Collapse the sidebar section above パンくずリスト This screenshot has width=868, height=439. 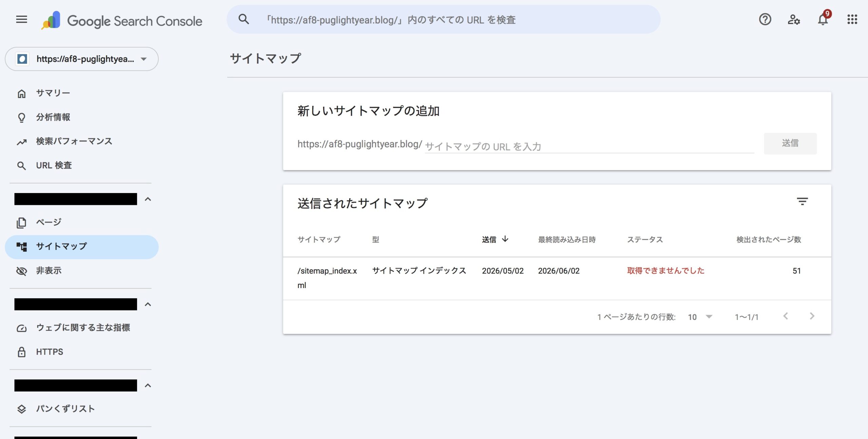pyautogui.click(x=148, y=385)
